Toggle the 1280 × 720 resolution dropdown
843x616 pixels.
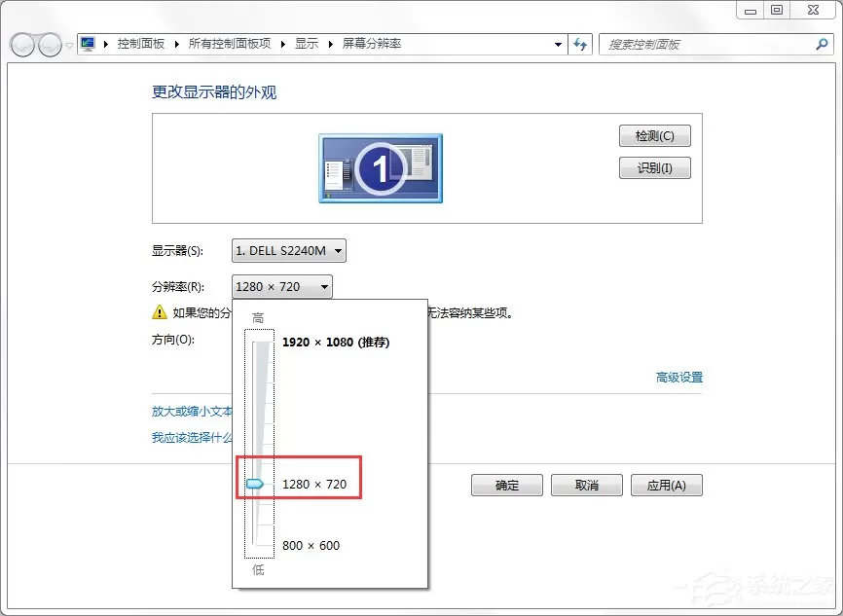tap(281, 286)
